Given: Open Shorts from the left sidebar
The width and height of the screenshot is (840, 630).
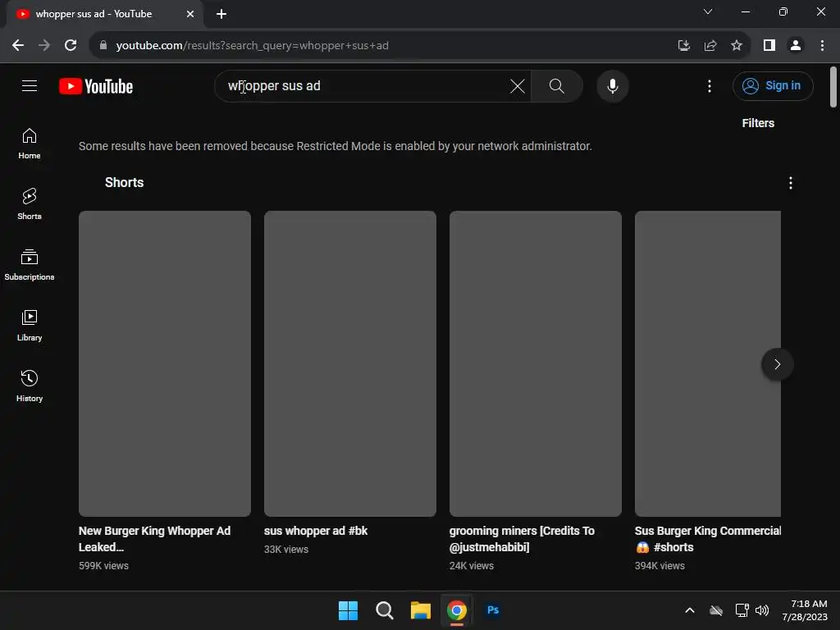Looking at the screenshot, I should 30,204.
